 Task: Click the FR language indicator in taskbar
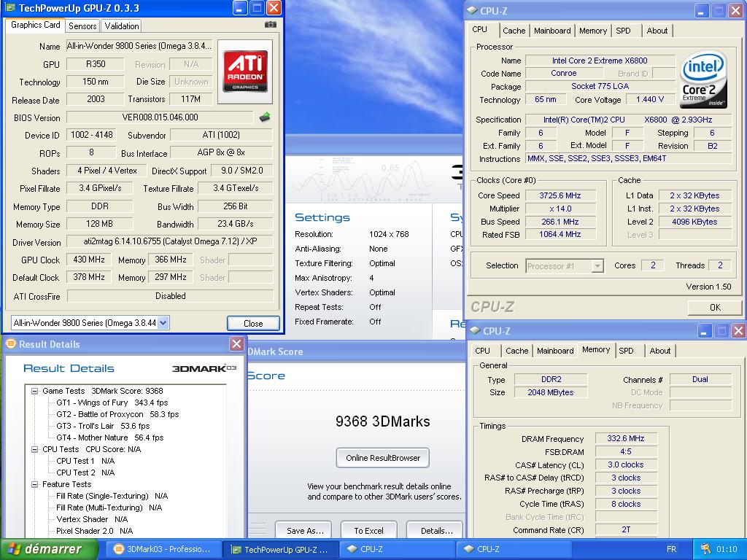pos(671,549)
